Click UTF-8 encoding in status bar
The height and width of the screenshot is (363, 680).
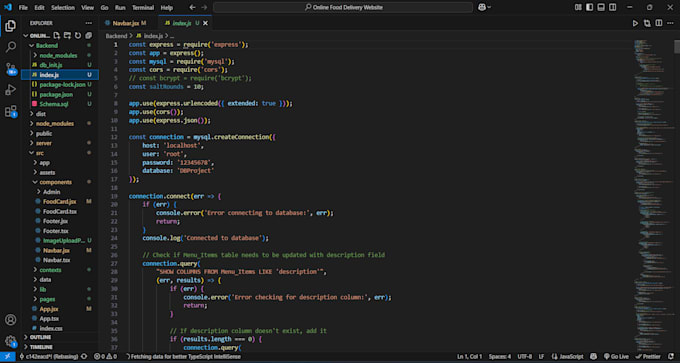(x=524, y=356)
